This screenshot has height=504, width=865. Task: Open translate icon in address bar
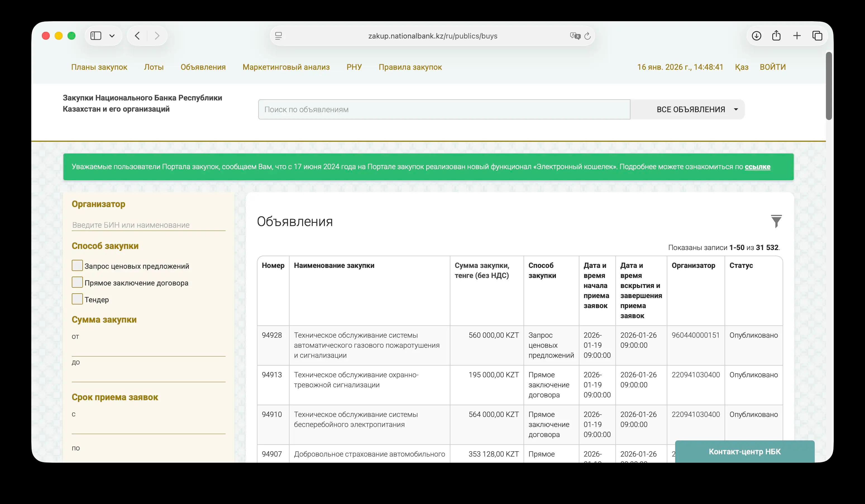point(575,36)
